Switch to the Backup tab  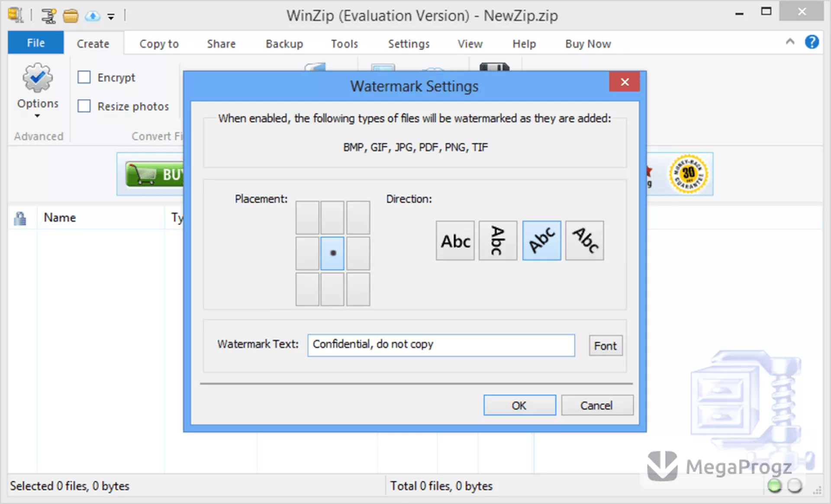(284, 44)
